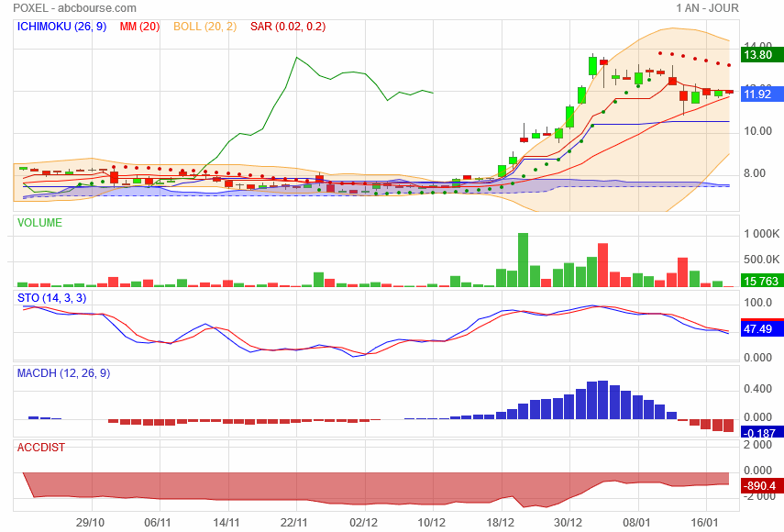Click the VOLUME panel title
The image size is (784, 532).
[39, 223]
